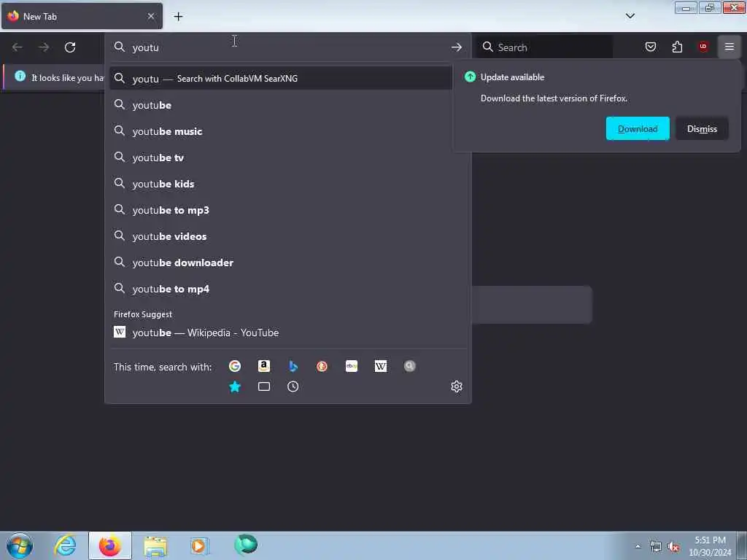This screenshot has height=560, width=747.
Task: Open the green round taskbar application
Action: [x=246, y=545]
